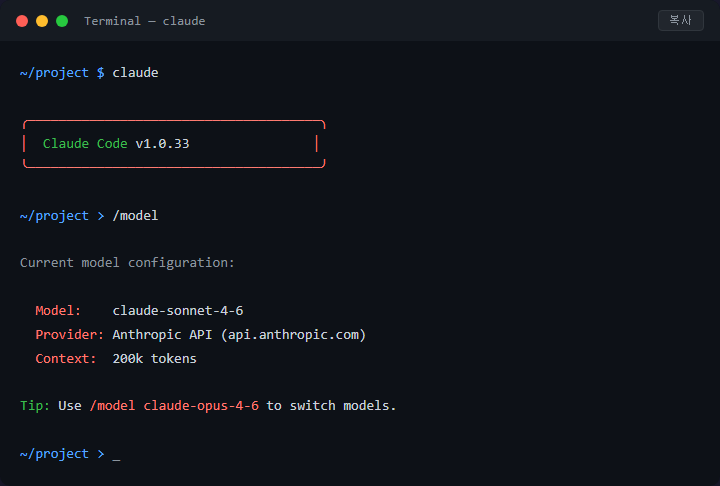
Task: Click 'Current model configuration:' heading line
Action: (x=127, y=263)
